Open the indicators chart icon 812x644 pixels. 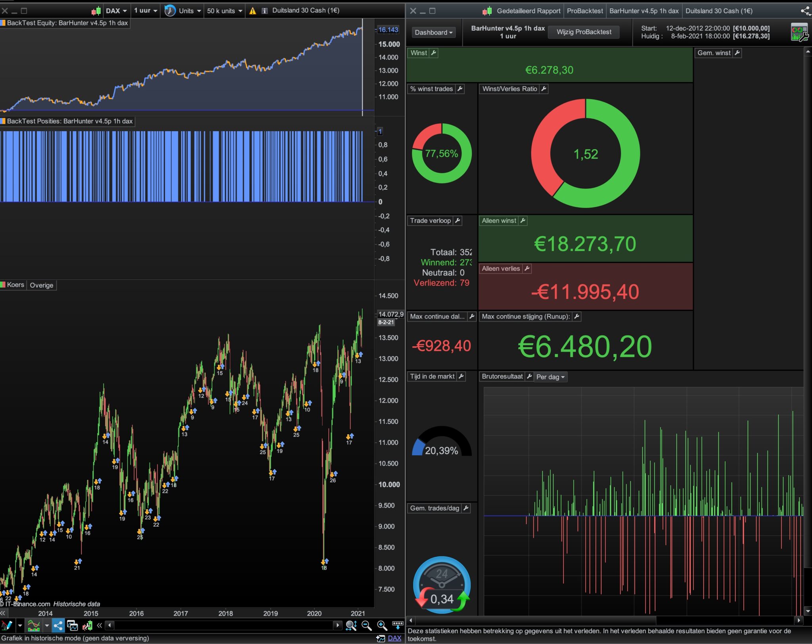(x=34, y=626)
